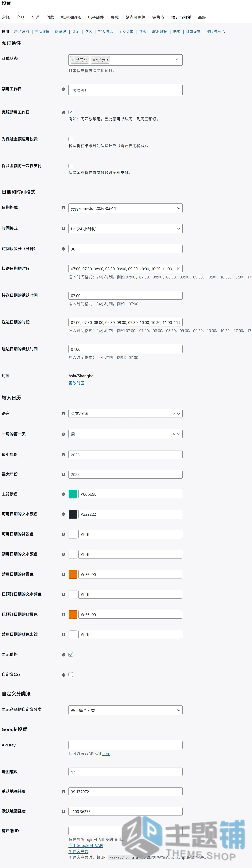The width and height of the screenshot is (252, 868).
Task: Click help icon for 显示价格
Action: (64, 655)
